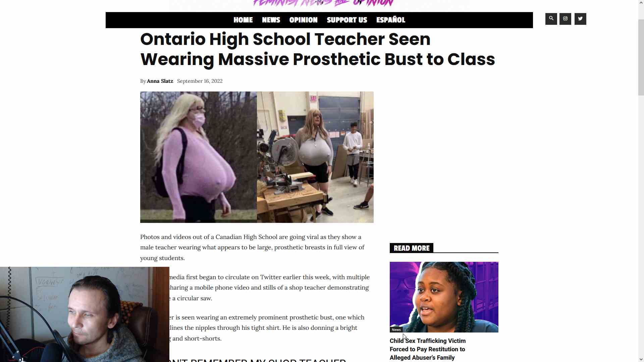Image resolution: width=644 pixels, height=362 pixels.
Task: Click the site logo banner at top
Action: [323, 3]
